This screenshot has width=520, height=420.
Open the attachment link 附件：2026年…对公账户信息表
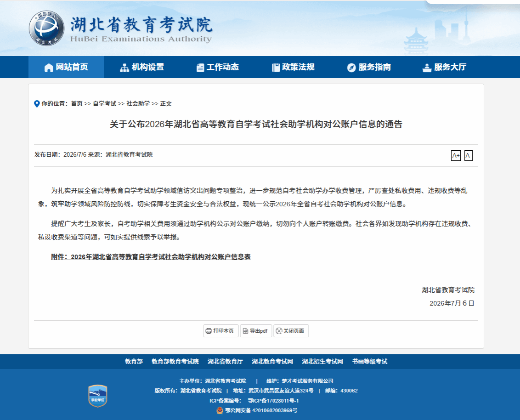pyautogui.click(x=151, y=257)
